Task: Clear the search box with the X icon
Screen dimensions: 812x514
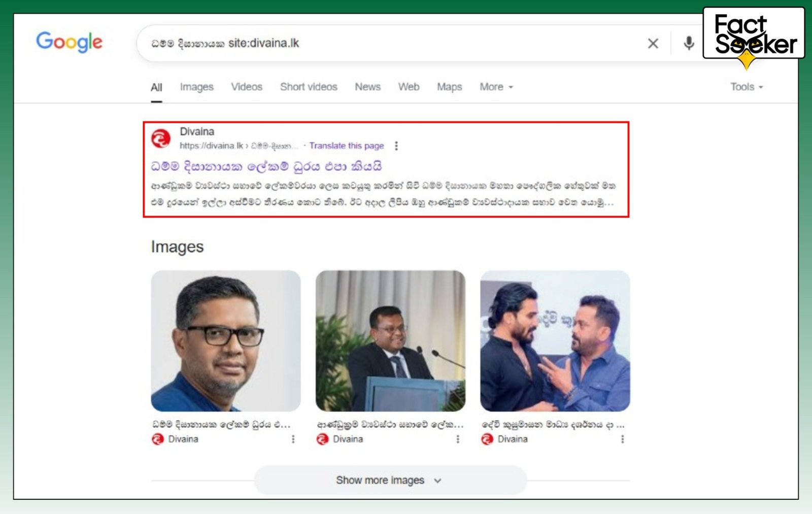Action: tap(653, 44)
